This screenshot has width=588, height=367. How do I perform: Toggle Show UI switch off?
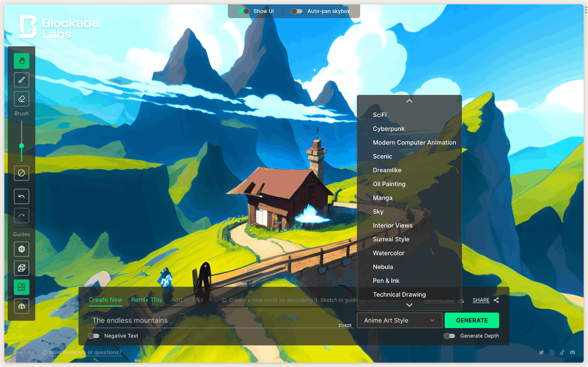[244, 11]
